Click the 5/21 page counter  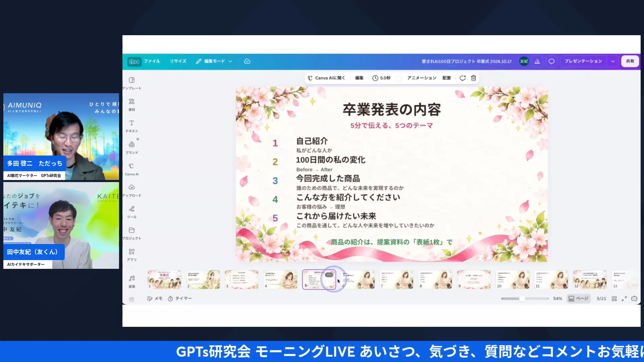point(601,299)
